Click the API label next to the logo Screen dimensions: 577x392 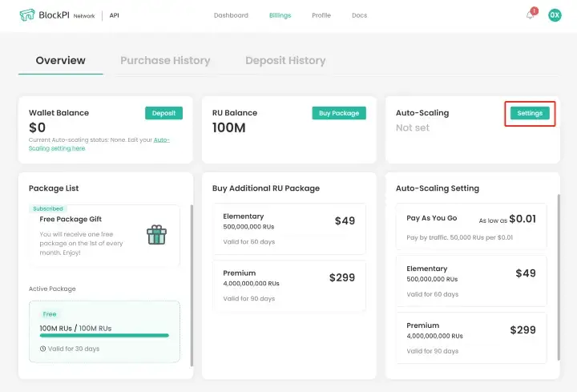(114, 15)
